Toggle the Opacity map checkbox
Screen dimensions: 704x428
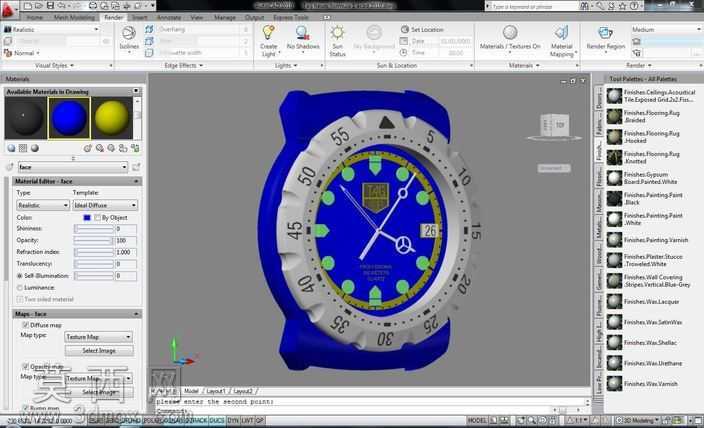pyautogui.click(x=25, y=366)
